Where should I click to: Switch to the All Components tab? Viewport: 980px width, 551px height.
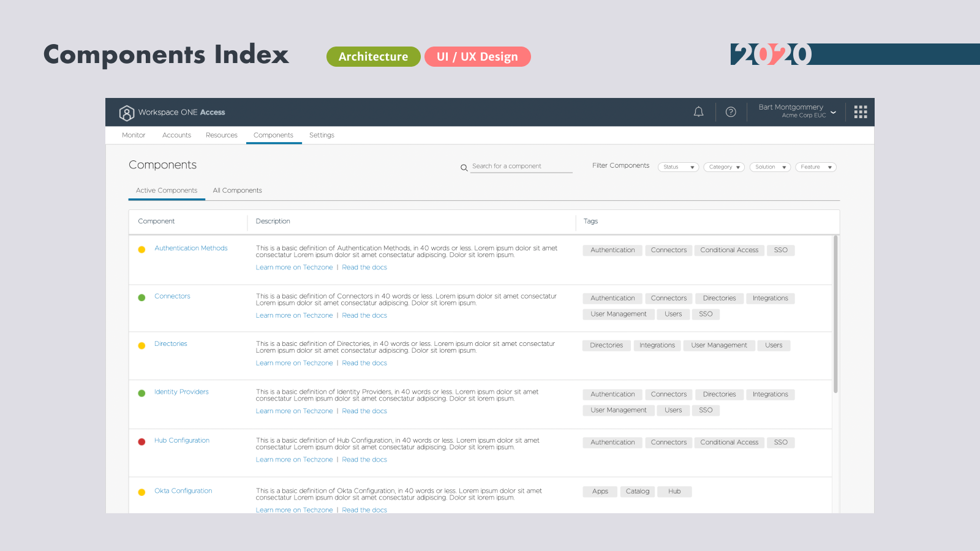(237, 190)
